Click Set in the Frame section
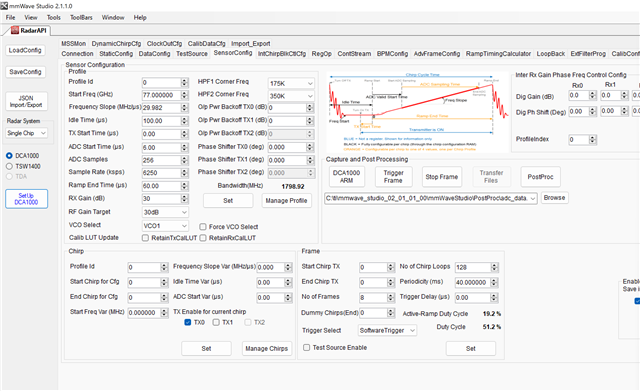The image size is (640, 391). point(471,349)
